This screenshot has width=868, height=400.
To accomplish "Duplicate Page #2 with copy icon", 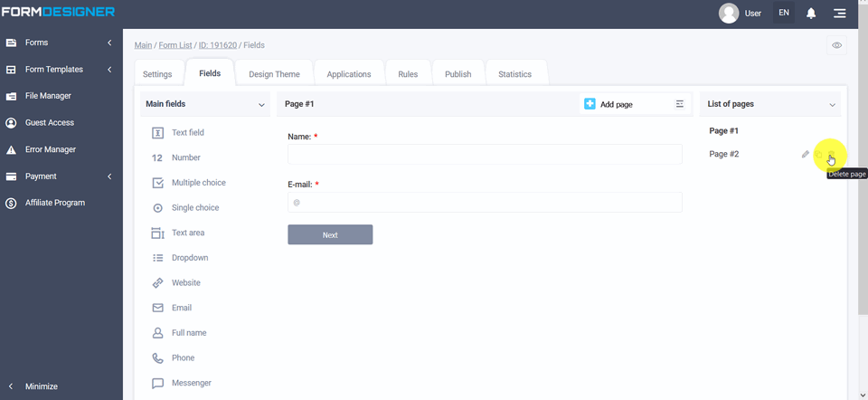I will pyautogui.click(x=818, y=155).
